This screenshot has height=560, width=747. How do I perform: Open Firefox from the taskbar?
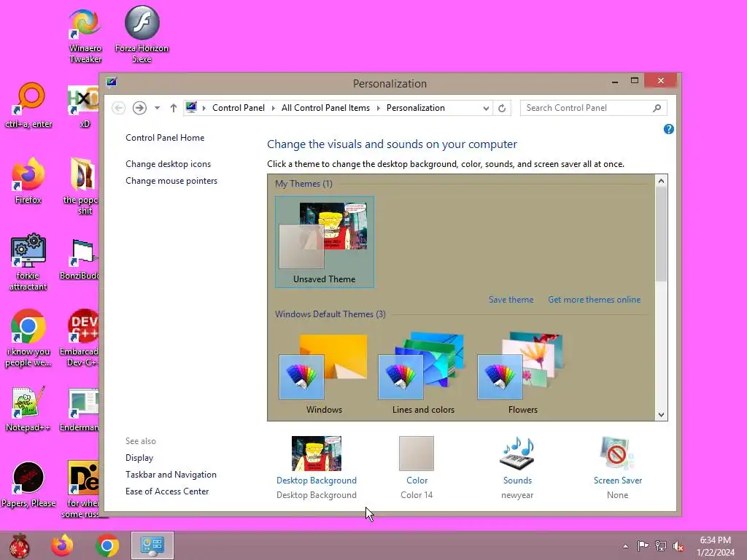tap(62, 545)
